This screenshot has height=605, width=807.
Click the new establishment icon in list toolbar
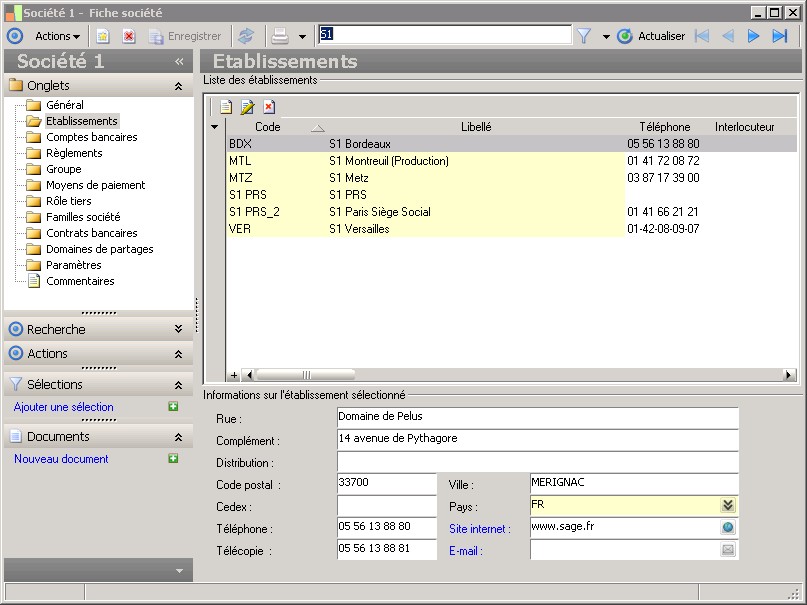tap(226, 107)
